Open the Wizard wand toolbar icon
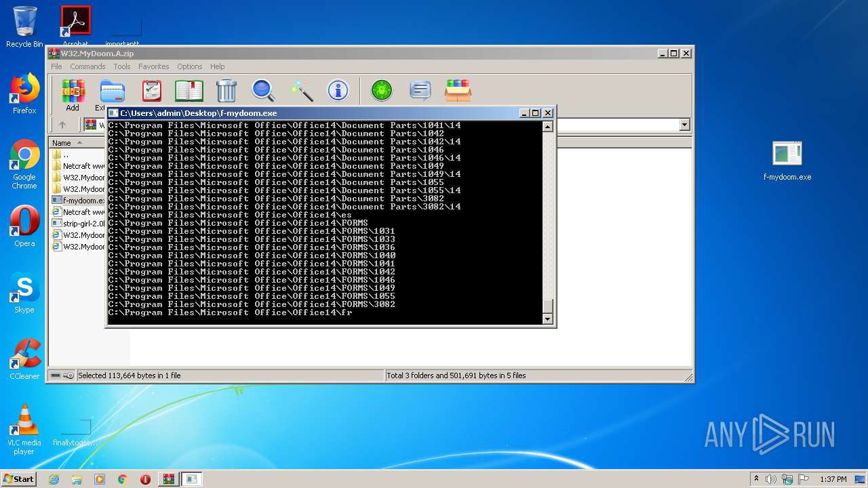The width and height of the screenshot is (868, 488). tap(301, 90)
